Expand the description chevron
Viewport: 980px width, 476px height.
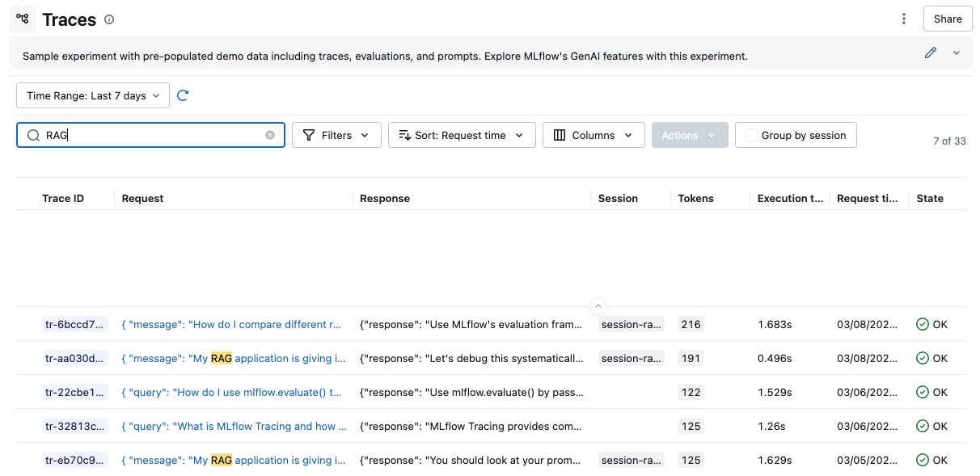957,53
